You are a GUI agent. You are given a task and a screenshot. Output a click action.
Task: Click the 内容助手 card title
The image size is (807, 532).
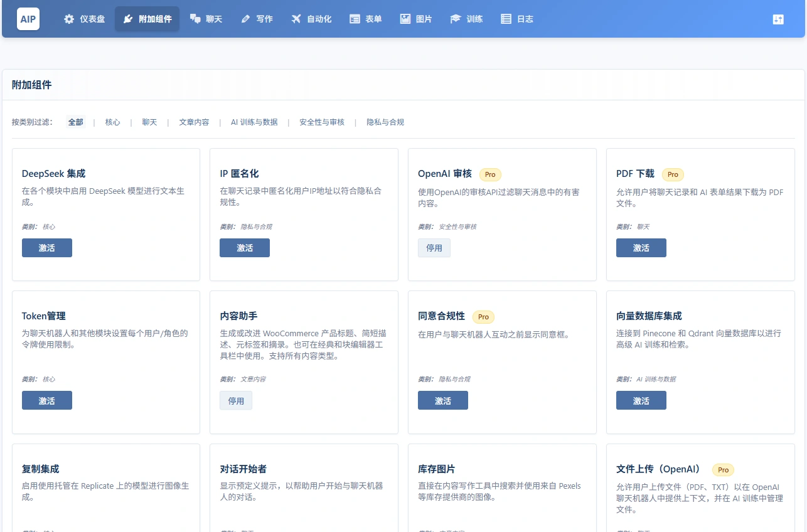click(x=238, y=316)
